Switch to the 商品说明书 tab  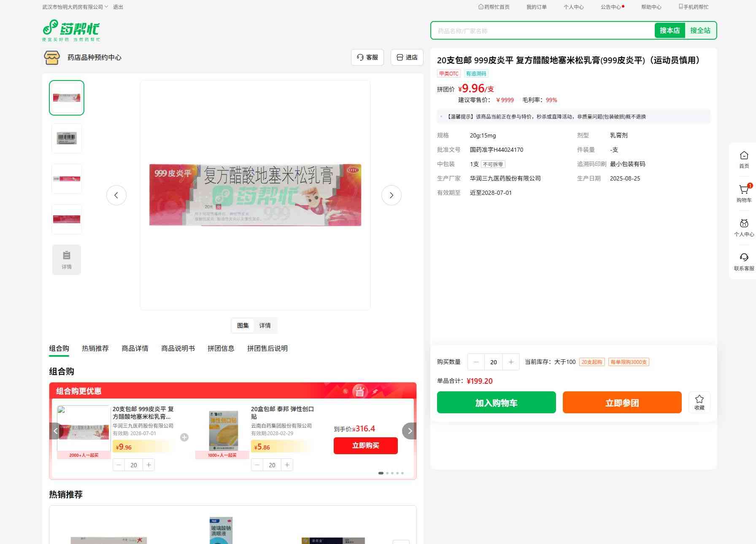(178, 348)
